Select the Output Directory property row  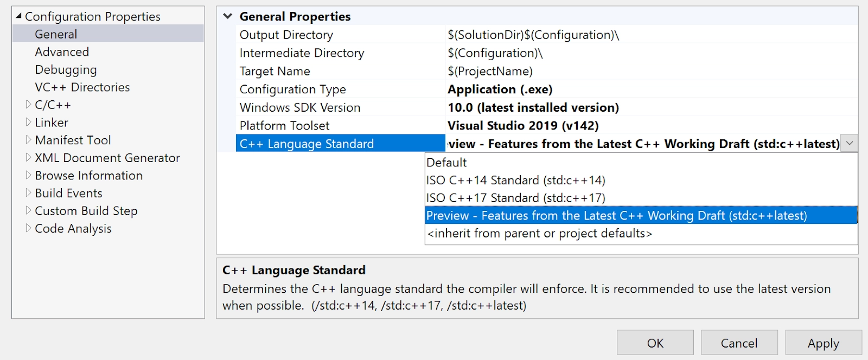click(x=547, y=35)
